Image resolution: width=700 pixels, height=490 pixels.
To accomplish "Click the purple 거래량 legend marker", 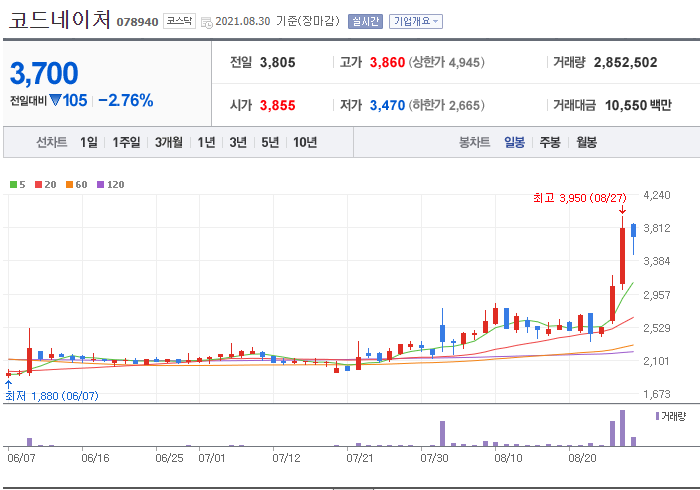I will [657, 416].
